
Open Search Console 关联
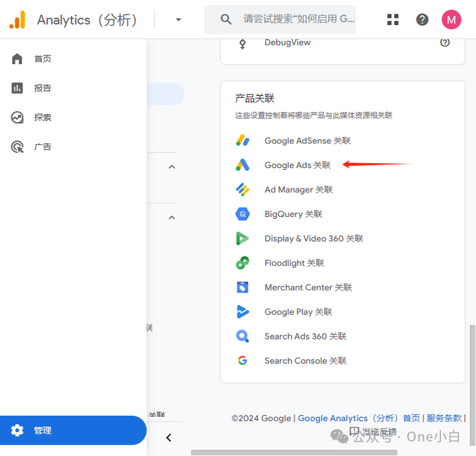pyautogui.click(x=305, y=361)
